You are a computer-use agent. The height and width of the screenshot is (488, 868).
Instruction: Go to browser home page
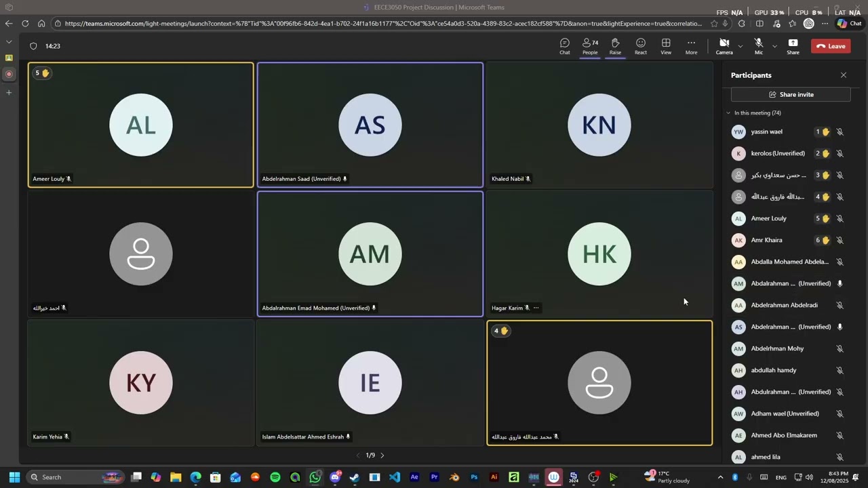point(41,23)
